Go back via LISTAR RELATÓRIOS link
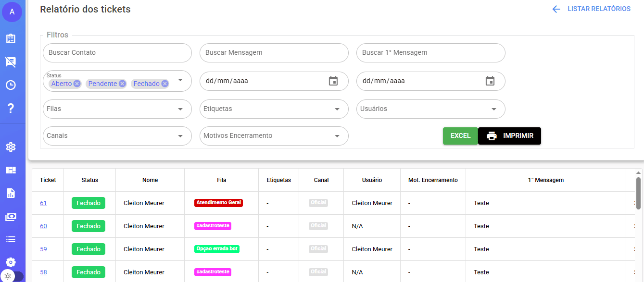The image size is (644, 282). pos(592,9)
